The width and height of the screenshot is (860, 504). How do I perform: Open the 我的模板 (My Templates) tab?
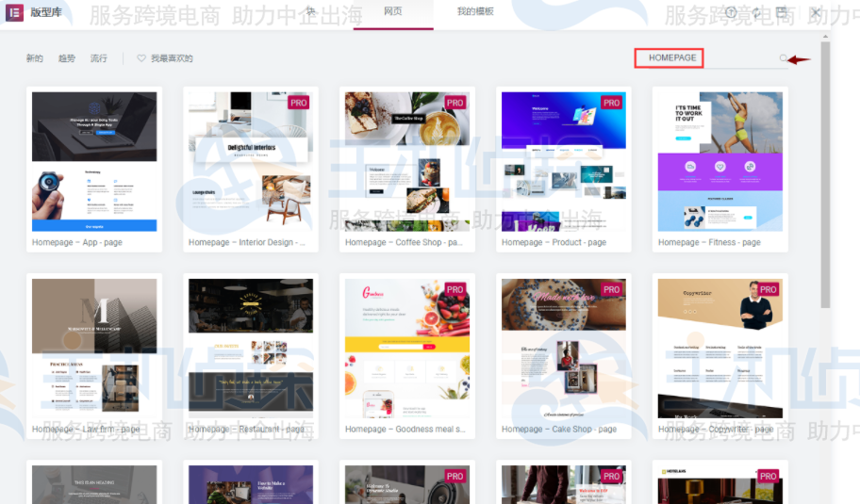(475, 11)
